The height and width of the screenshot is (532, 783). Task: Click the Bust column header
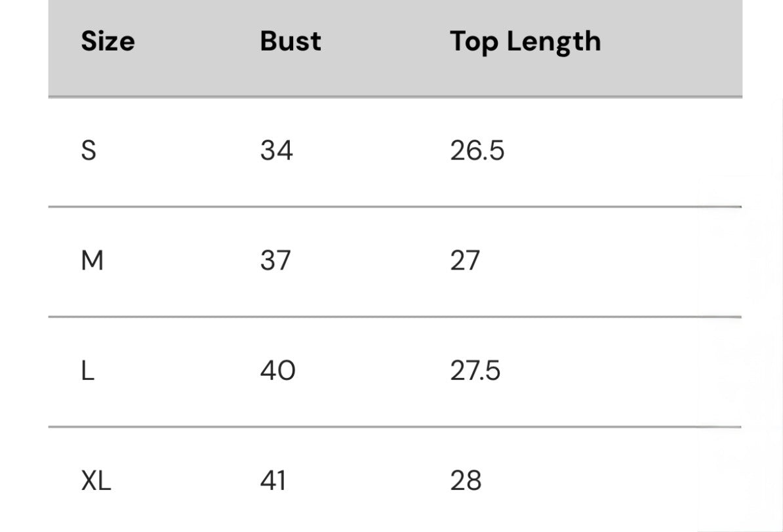pos(291,41)
